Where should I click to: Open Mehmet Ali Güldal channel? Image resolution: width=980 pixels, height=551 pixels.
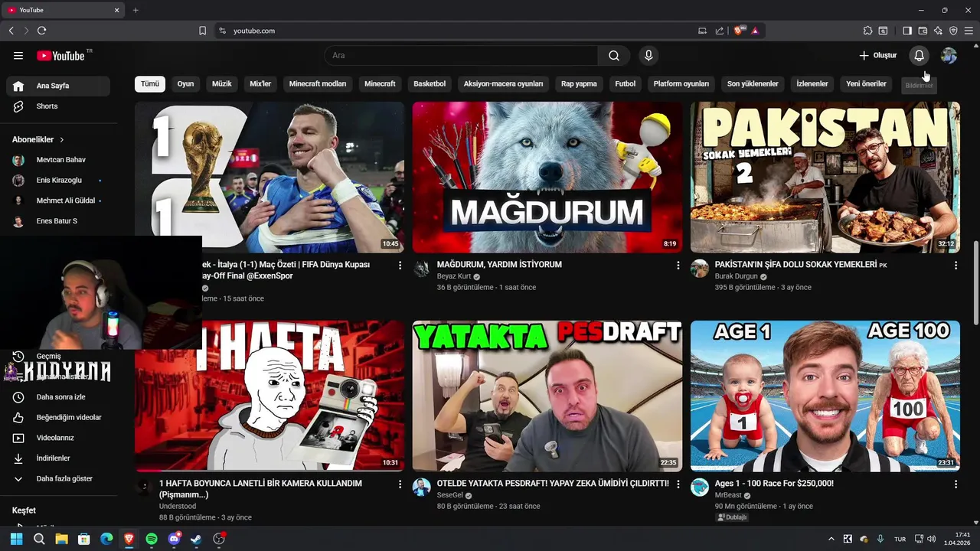tap(58, 201)
